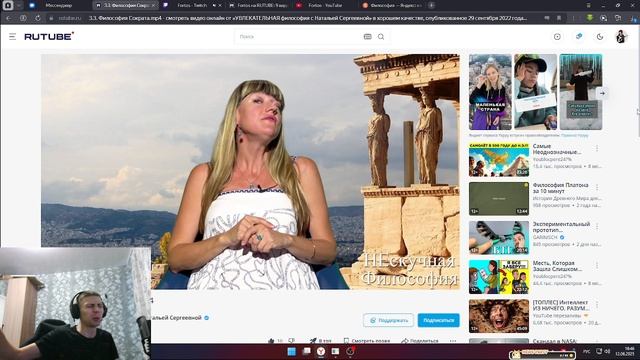Open a new browser tab
This screenshot has height=360, width=640.
click(431, 5)
